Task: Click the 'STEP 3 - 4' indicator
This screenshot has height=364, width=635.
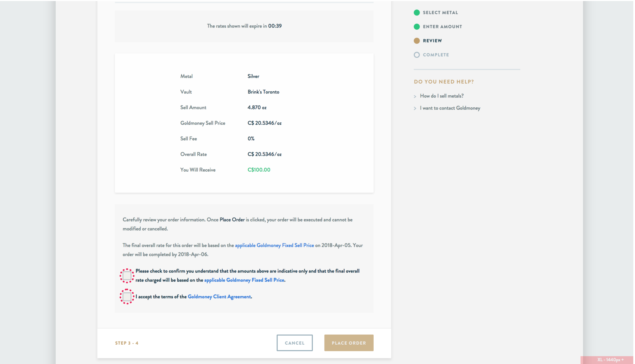Action: coord(127,343)
